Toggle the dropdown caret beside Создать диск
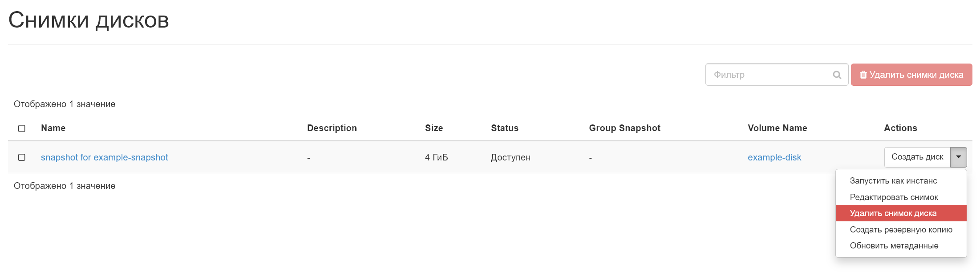The height and width of the screenshot is (272, 980). click(958, 157)
